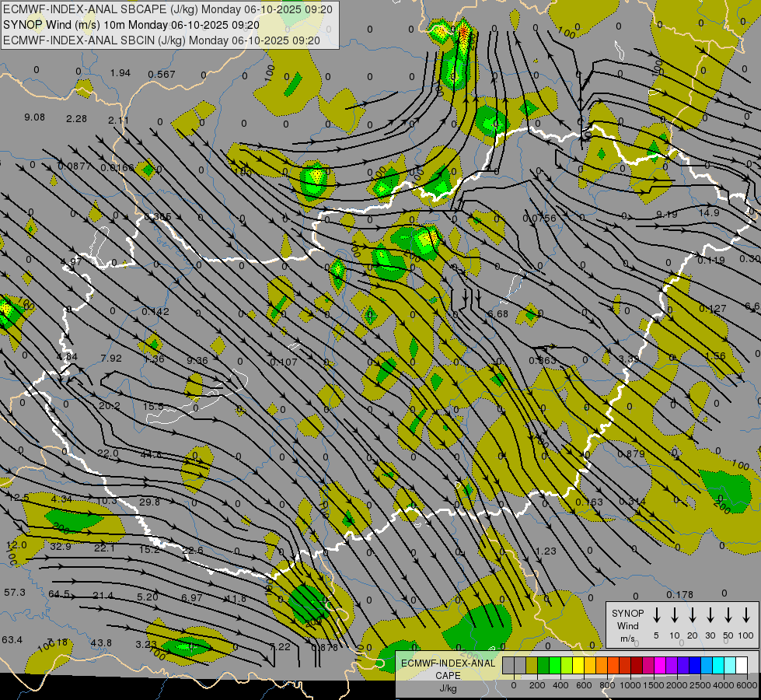Pick the dark green swatch in CAPE scale
The height and width of the screenshot is (700, 761).
tap(543, 666)
